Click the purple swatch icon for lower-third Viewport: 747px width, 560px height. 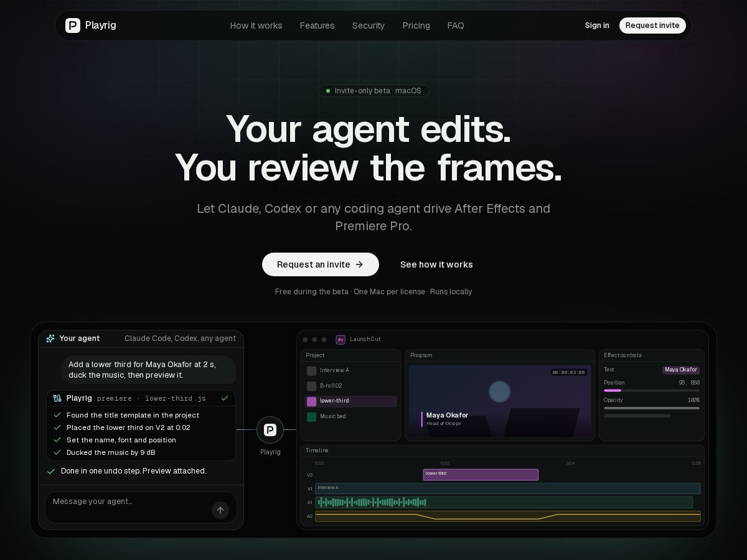pyautogui.click(x=312, y=401)
